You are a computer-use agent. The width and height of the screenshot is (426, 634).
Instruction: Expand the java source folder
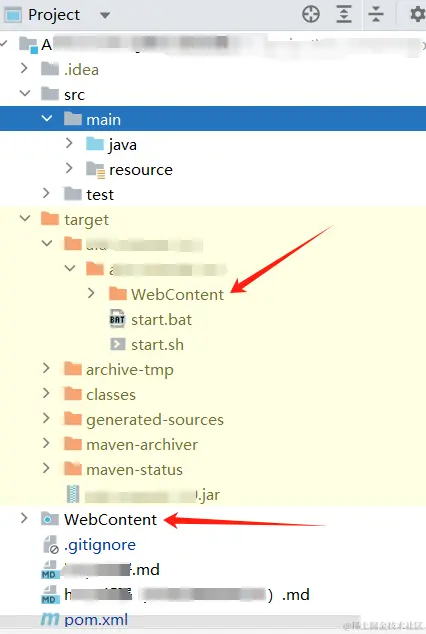pyautogui.click(x=69, y=143)
